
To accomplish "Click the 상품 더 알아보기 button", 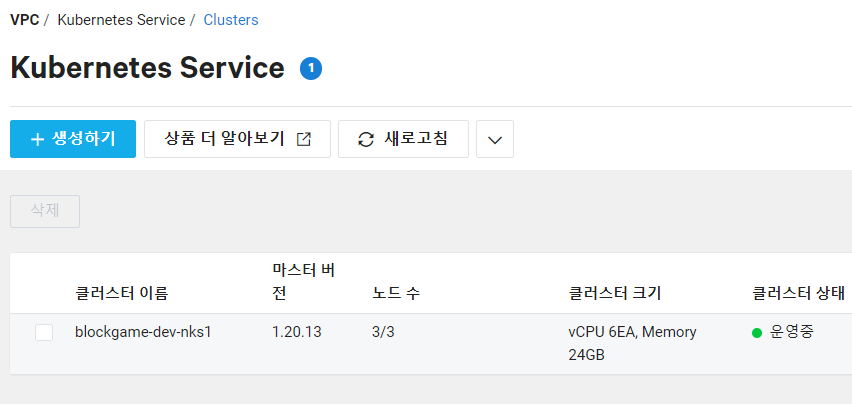I will click(237, 139).
